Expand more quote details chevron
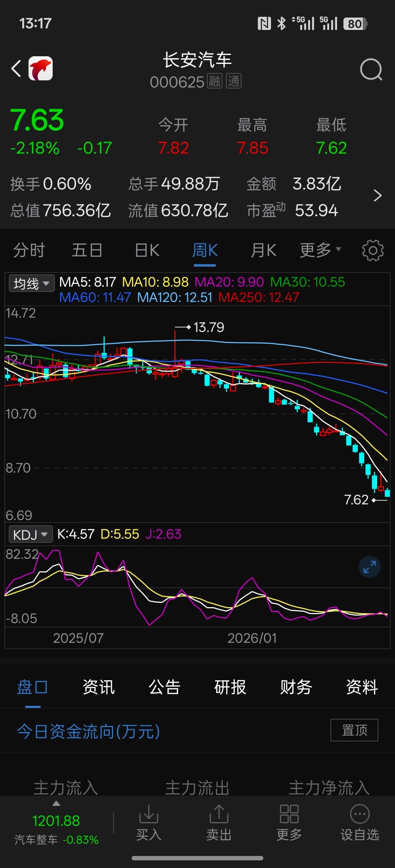Image resolution: width=395 pixels, height=868 pixels. 378,196
